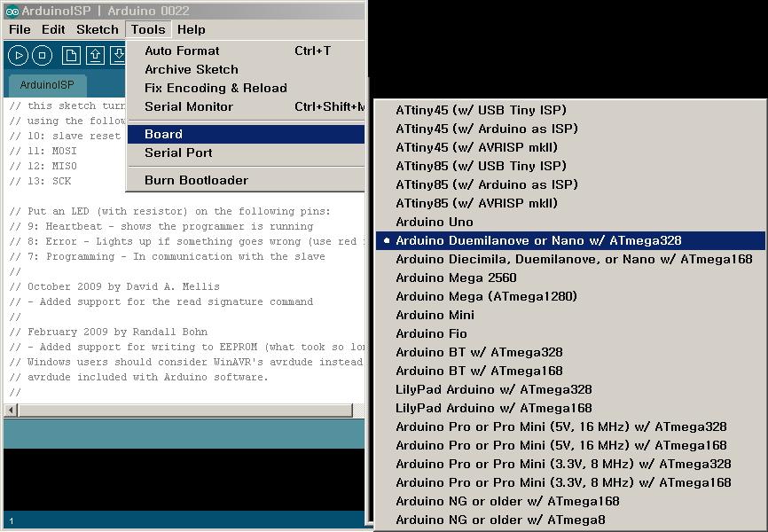Select Arduino NG or older w/ ATmega168
The height and width of the screenshot is (532, 768).
570,501
